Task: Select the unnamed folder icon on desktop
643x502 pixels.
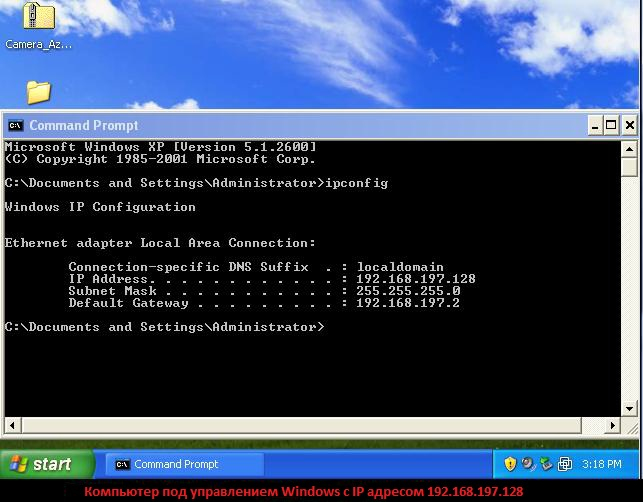Action: click(x=38, y=92)
